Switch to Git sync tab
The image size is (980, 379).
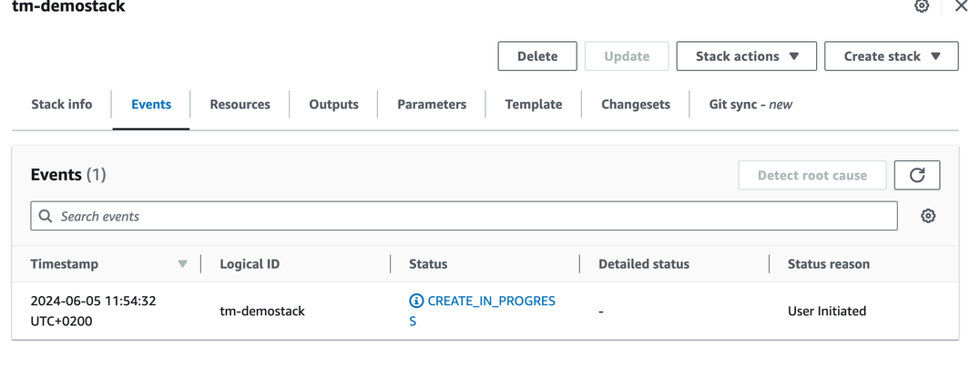click(x=750, y=104)
